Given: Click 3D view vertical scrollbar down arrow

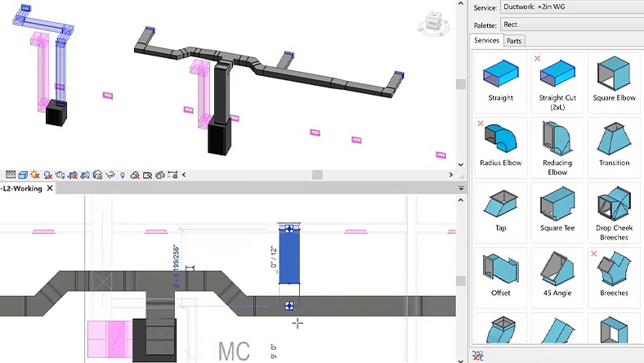Looking at the screenshot, I should pyautogui.click(x=461, y=164).
